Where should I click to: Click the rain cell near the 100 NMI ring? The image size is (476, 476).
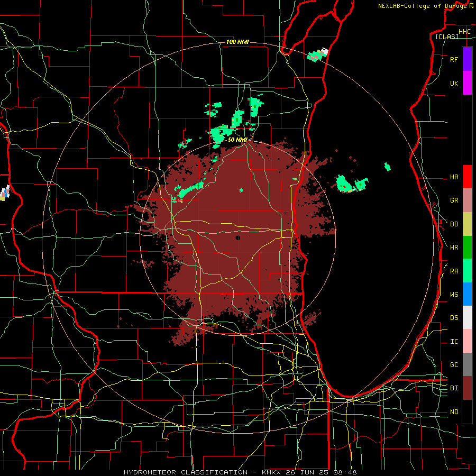(x=317, y=55)
